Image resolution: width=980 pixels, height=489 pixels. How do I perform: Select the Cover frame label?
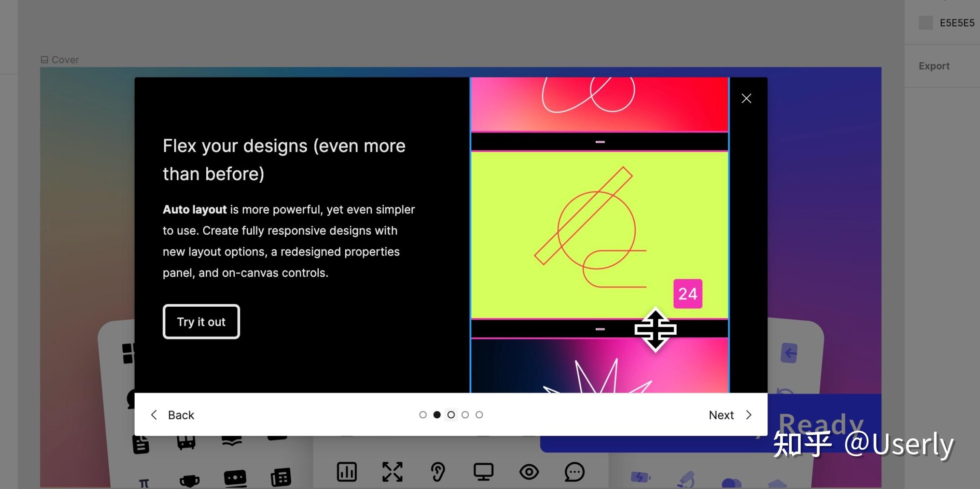pyautogui.click(x=65, y=60)
